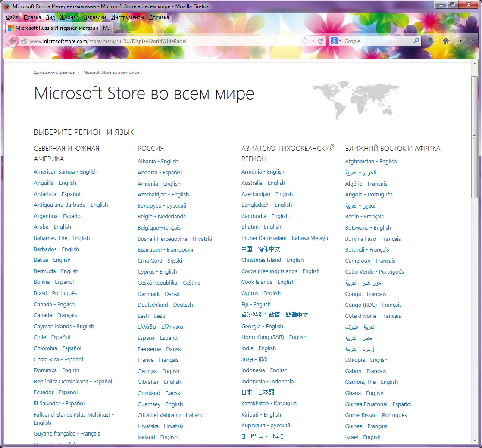
Task: Choose Afghanistan - English
Action: [x=371, y=162]
